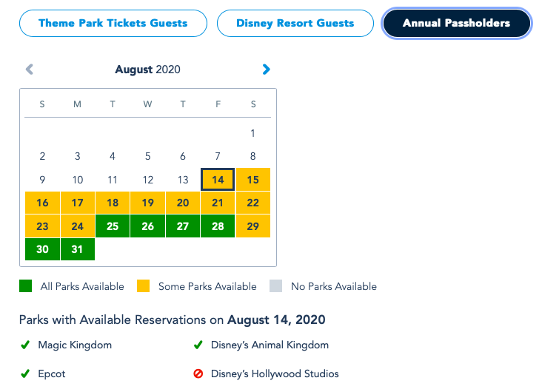This screenshot has width=542, height=392.
Task: Click August 28 calendar date
Action: (x=218, y=226)
